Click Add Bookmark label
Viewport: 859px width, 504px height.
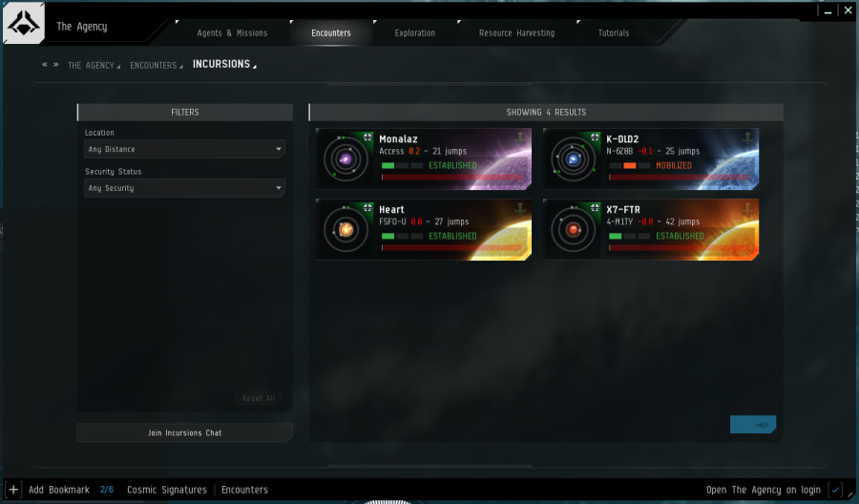tap(59, 490)
